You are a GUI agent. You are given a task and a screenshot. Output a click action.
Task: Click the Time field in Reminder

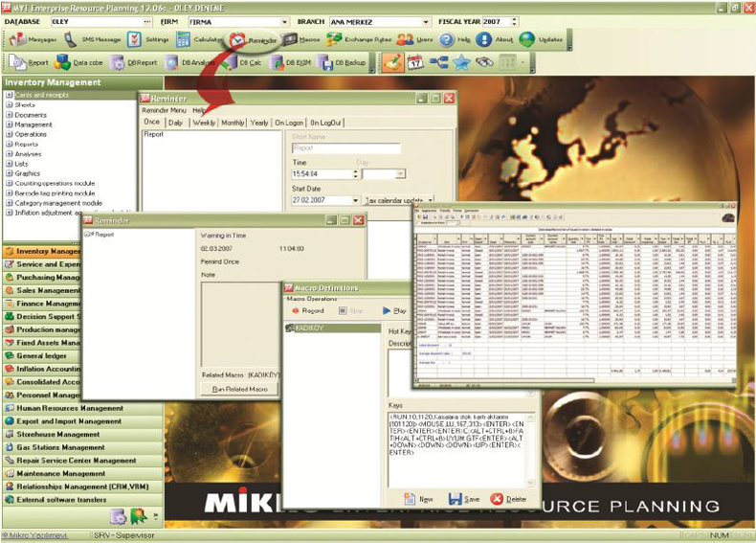coord(322,173)
